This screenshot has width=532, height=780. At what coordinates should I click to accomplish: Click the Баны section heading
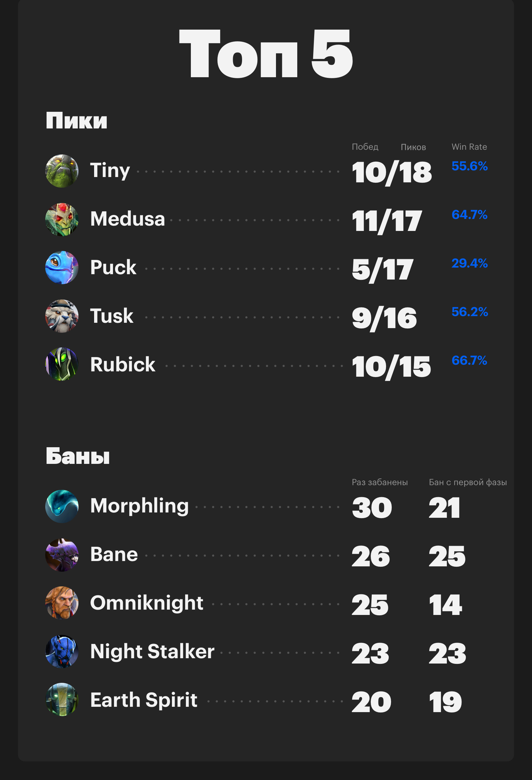click(77, 456)
